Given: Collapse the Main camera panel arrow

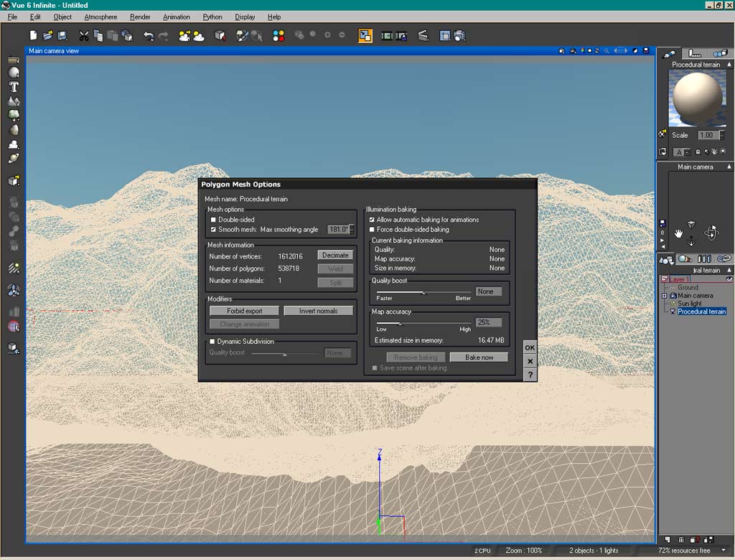Looking at the screenshot, I should (x=729, y=167).
